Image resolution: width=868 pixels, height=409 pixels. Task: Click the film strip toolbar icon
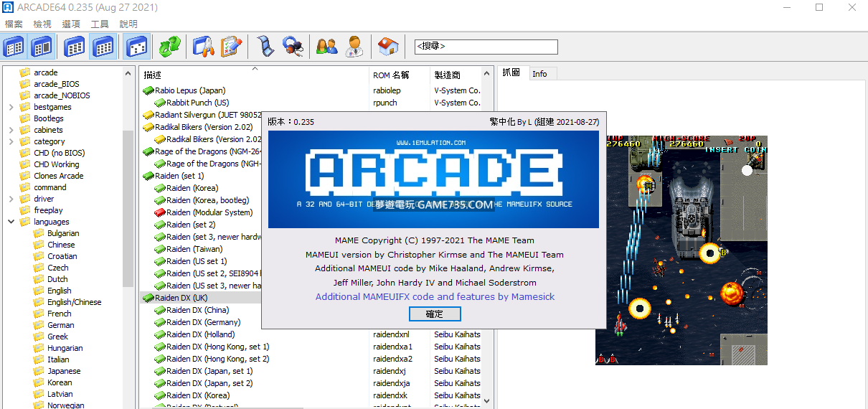tap(266, 47)
